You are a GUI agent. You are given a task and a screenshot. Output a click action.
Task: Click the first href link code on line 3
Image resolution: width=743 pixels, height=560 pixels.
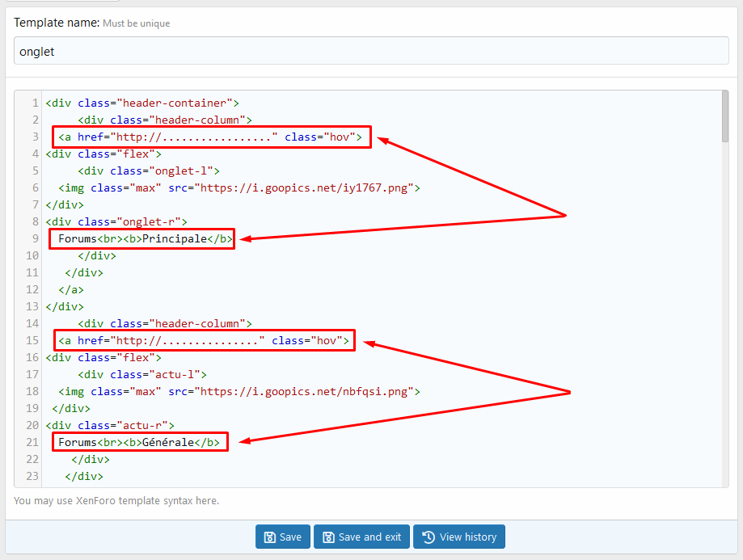coord(194,137)
